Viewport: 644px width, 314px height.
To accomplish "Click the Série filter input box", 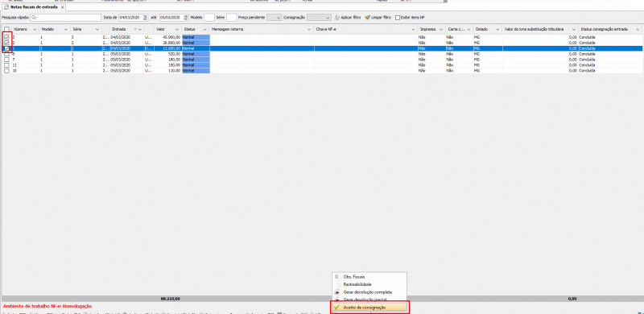I will pos(232,17).
